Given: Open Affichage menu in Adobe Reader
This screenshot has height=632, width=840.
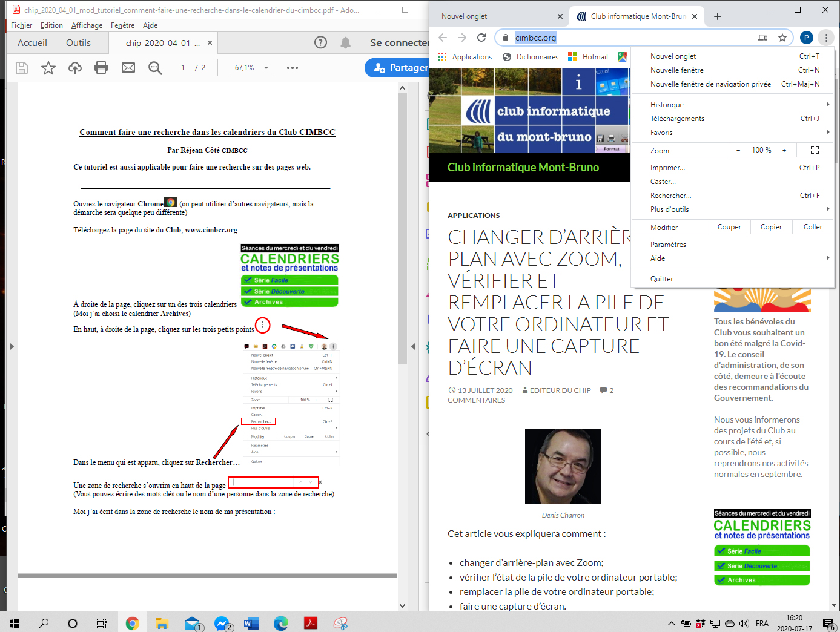Looking at the screenshot, I should click(x=87, y=25).
